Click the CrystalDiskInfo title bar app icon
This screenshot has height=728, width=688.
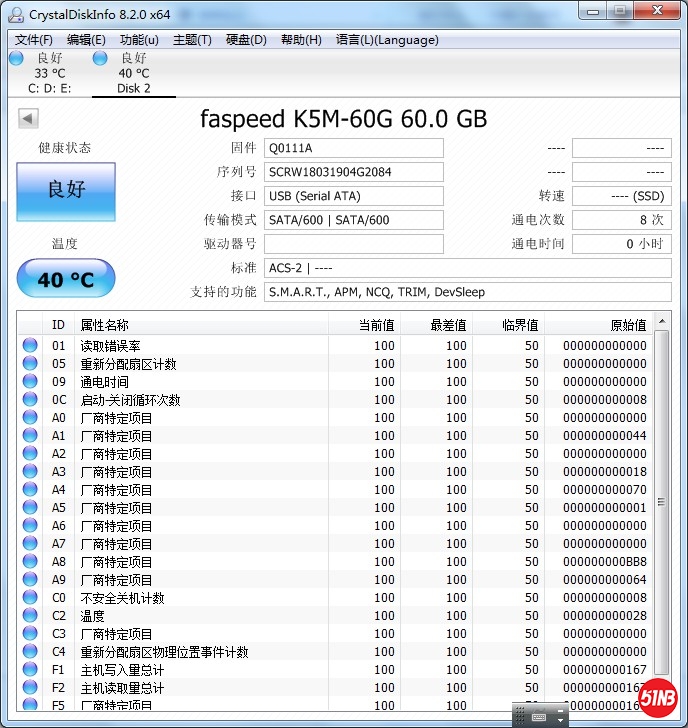(16, 12)
